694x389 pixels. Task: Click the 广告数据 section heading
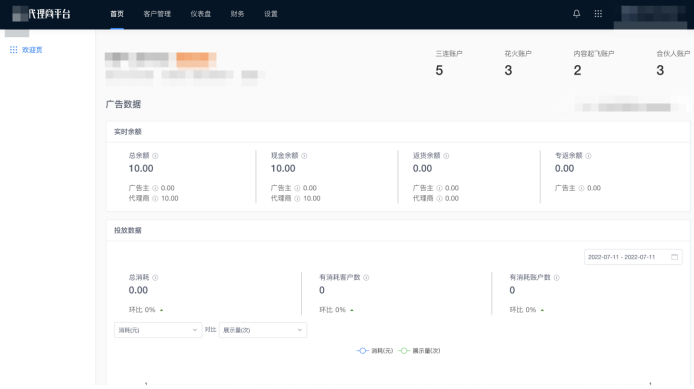click(x=123, y=104)
